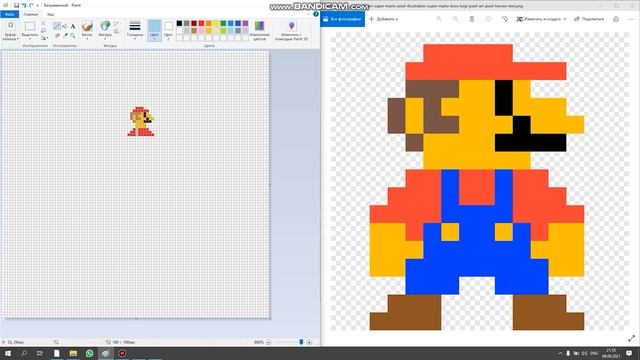This screenshot has width=640, height=360.
Task: Click the Paint zoom slider handle
Action: click(301, 342)
